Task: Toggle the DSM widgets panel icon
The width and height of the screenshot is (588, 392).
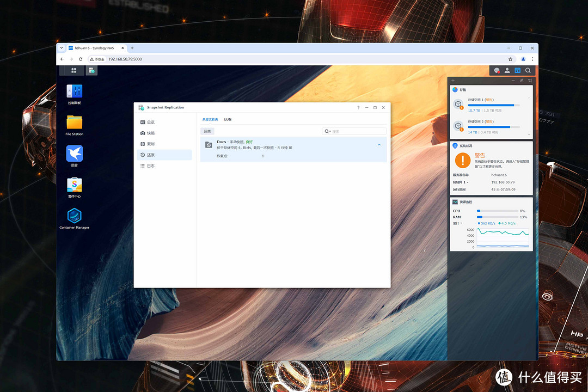Action: point(517,70)
